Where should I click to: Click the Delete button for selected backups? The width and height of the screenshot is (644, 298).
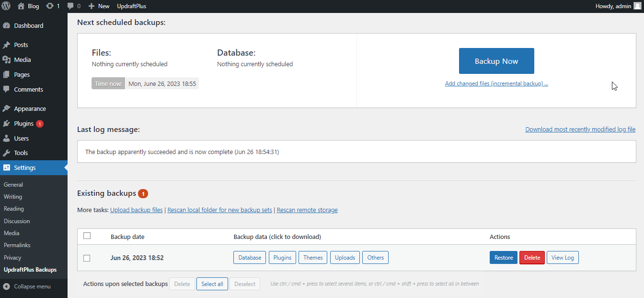182,284
